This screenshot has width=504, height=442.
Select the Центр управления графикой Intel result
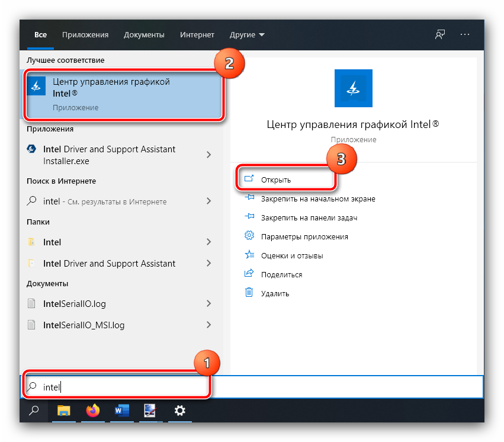[x=123, y=94]
